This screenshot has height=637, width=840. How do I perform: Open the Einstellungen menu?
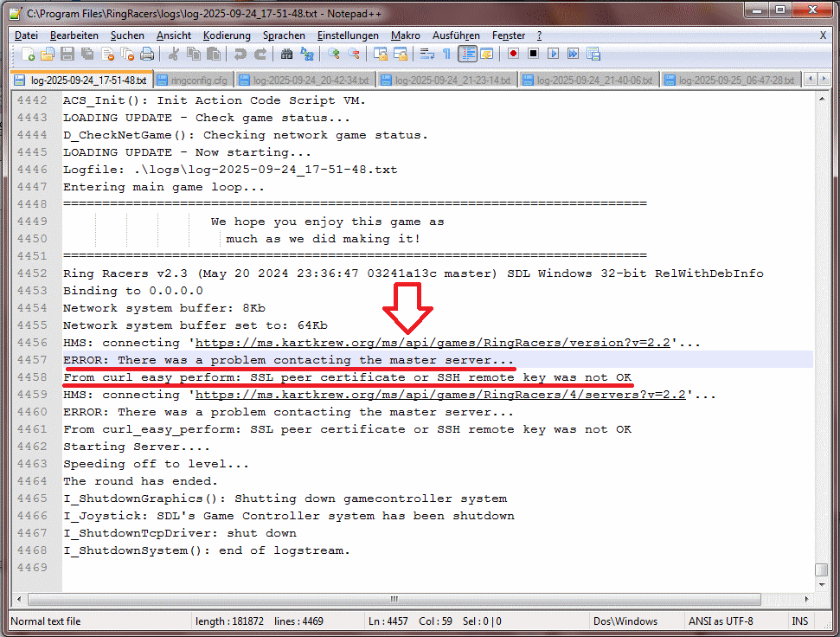[348, 35]
